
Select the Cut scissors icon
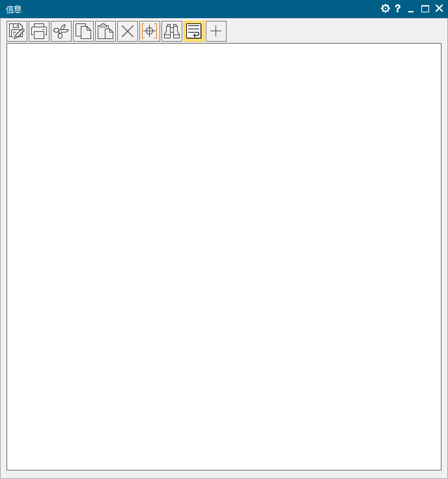[61, 31]
